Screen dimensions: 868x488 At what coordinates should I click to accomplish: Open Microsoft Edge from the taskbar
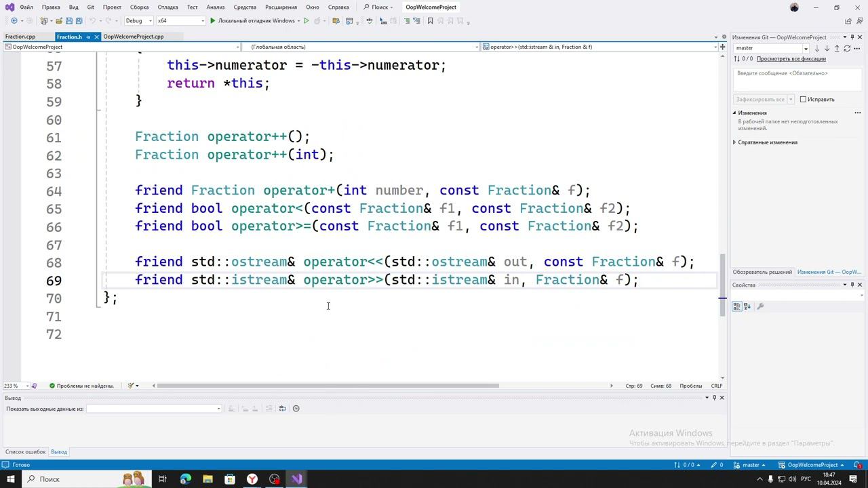point(186,479)
